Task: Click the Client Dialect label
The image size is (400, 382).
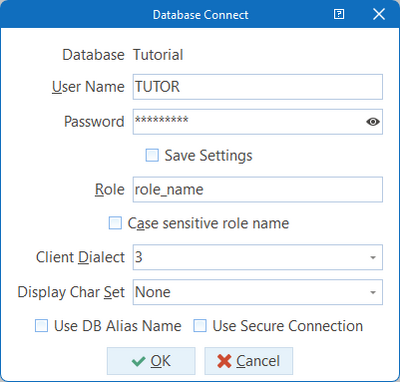Action: [x=80, y=257]
